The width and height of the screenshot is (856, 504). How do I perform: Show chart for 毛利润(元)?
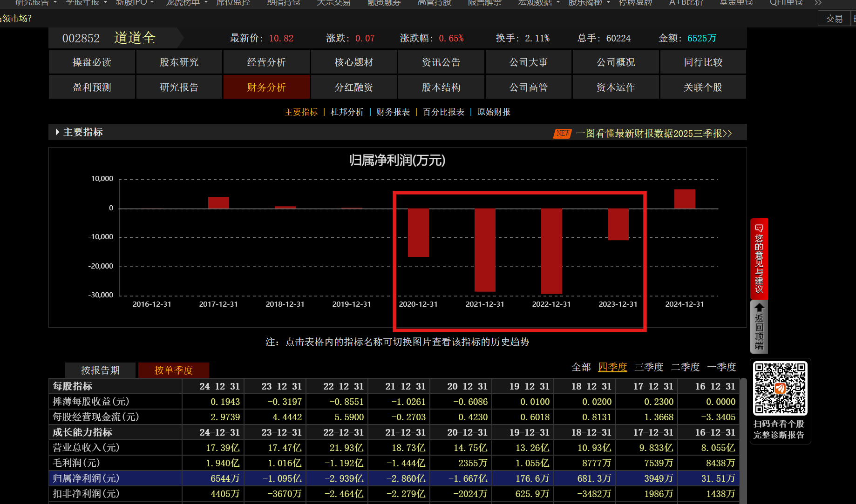(x=76, y=463)
